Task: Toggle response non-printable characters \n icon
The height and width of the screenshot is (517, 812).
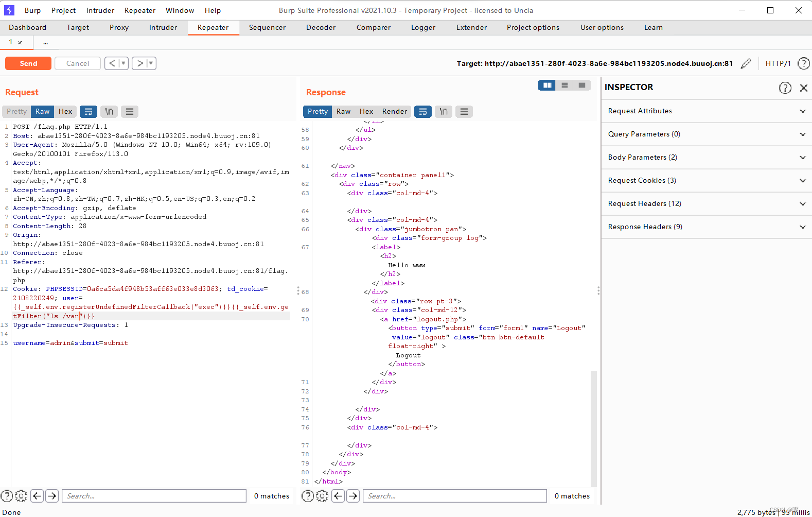Action: pyautogui.click(x=444, y=111)
